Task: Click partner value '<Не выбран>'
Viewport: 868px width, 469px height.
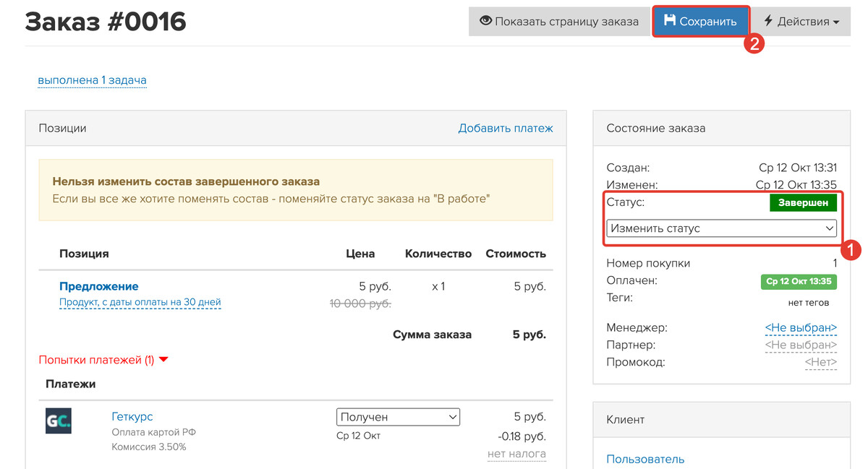Action: tap(801, 345)
